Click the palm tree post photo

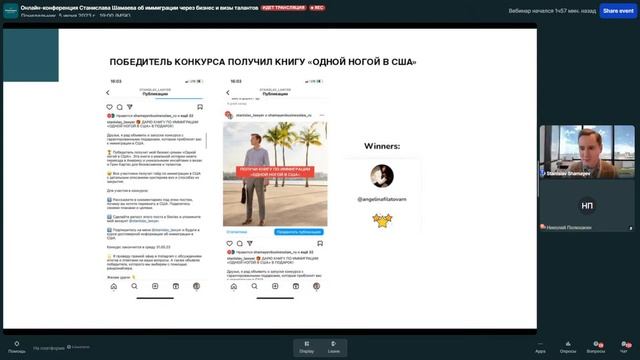point(275,174)
